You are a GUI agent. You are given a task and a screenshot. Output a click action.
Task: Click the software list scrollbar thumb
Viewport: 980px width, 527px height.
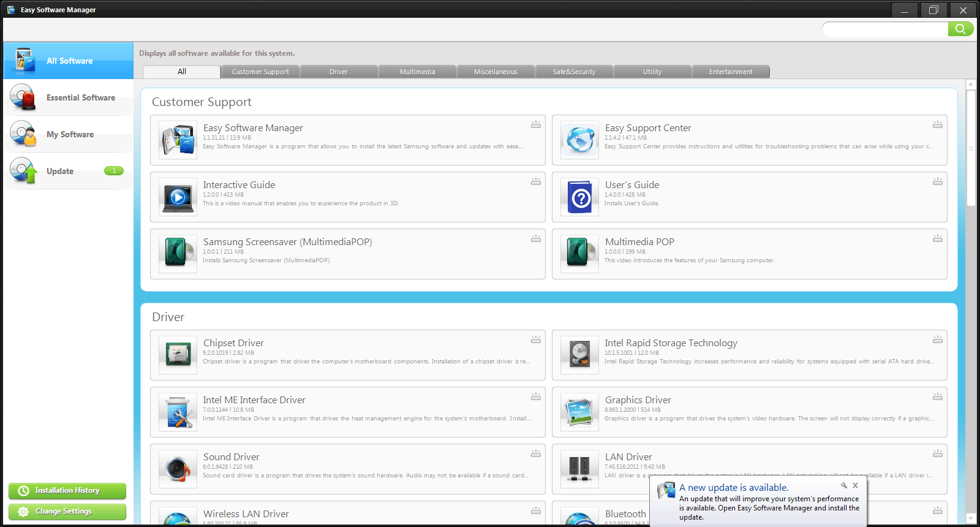coord(971,148)
